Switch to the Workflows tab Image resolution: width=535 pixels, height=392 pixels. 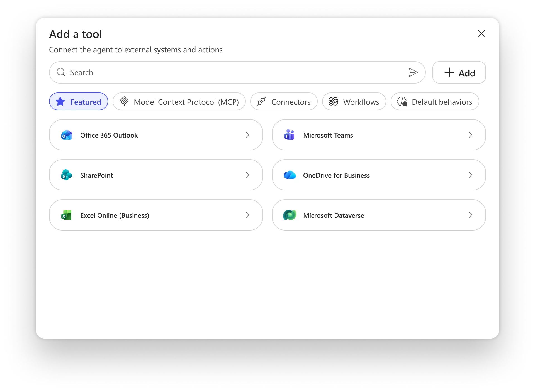pyautogui.click(x=354, y=101)
